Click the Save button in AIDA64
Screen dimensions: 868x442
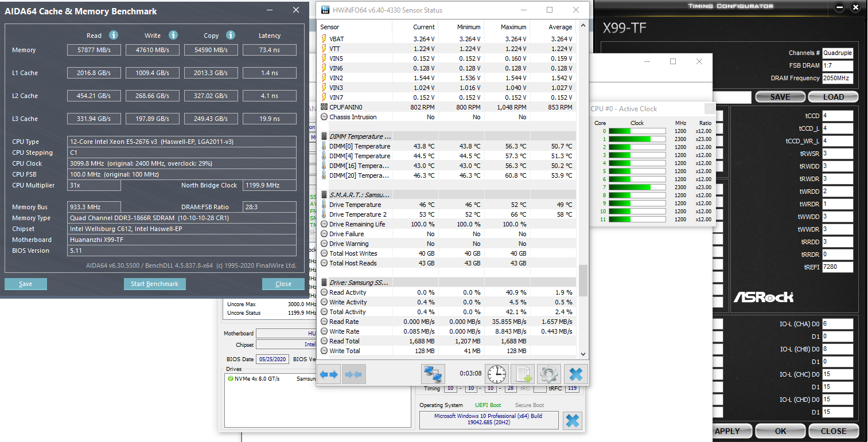(26, 284)
